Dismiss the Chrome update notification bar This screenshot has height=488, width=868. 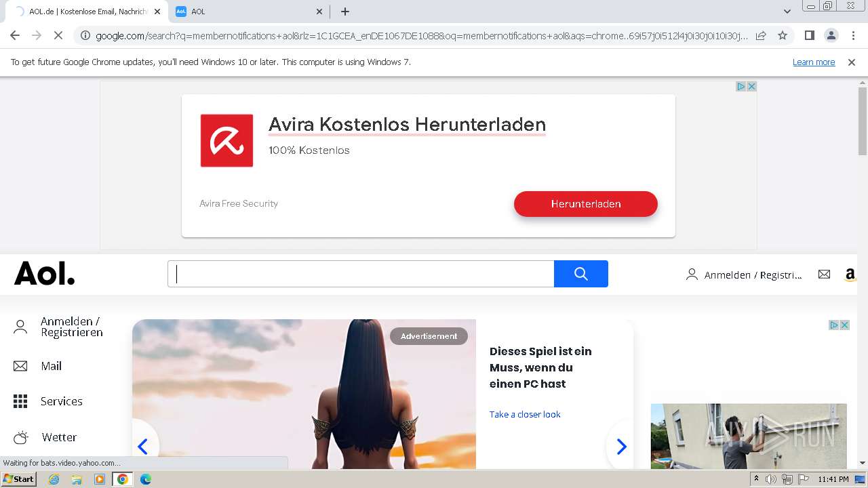852,62
